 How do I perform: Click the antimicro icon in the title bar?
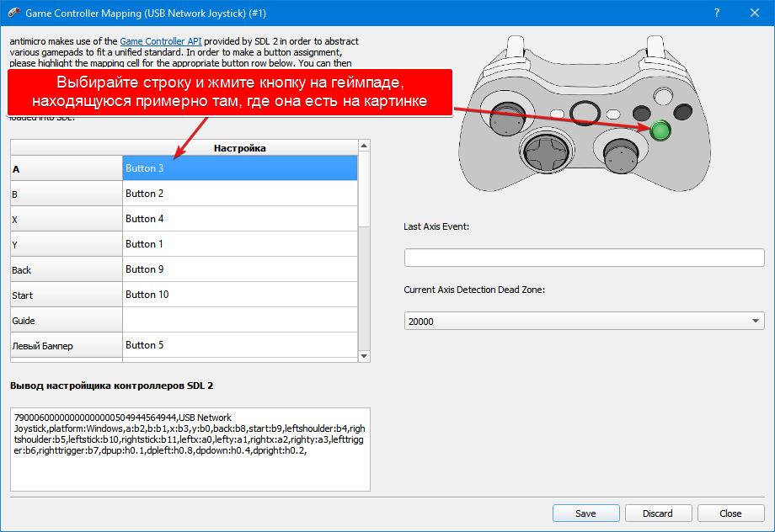[12, 14]
